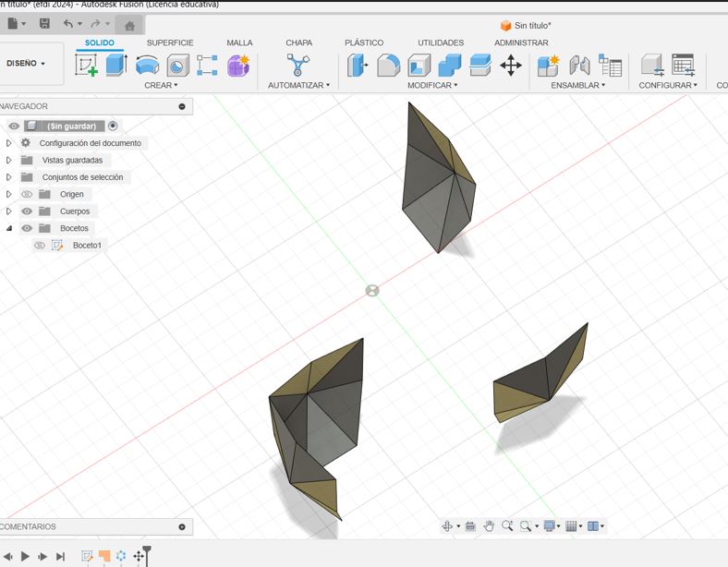Open the DISEÑO workspace dropdown
Screen dimensions: 728x567
coord(26,63)
